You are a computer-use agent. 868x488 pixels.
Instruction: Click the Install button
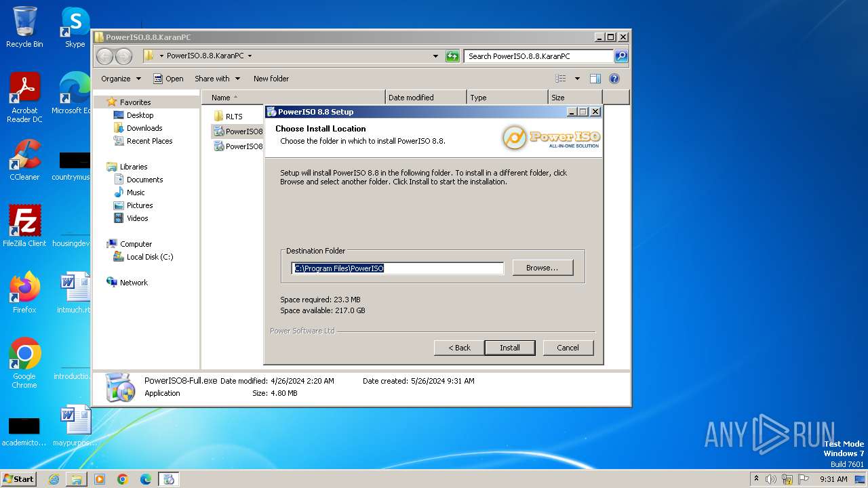(x=510, y=348)
